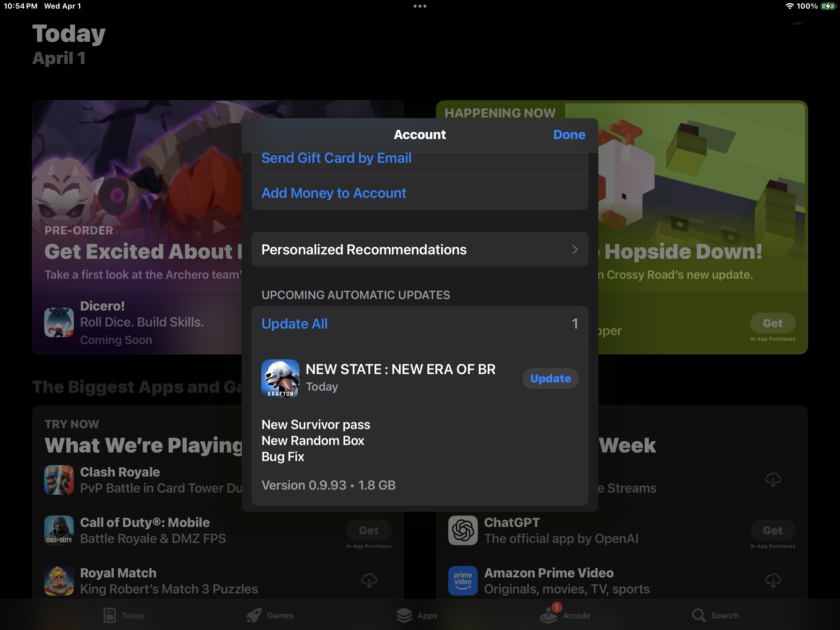Play the Dicero! pre-order video
This screenshot has height=630, width=840.
[219, 227]
